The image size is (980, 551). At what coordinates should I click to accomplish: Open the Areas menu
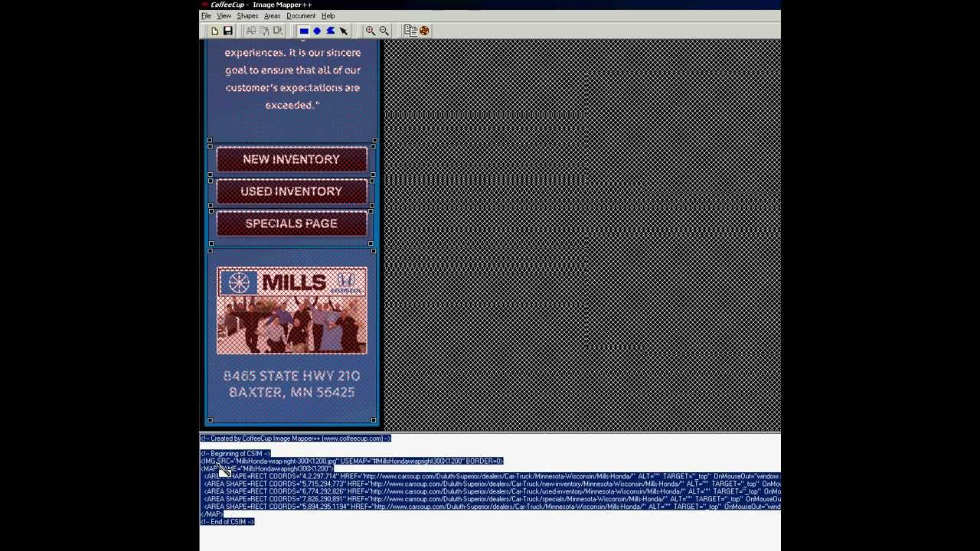272,16
